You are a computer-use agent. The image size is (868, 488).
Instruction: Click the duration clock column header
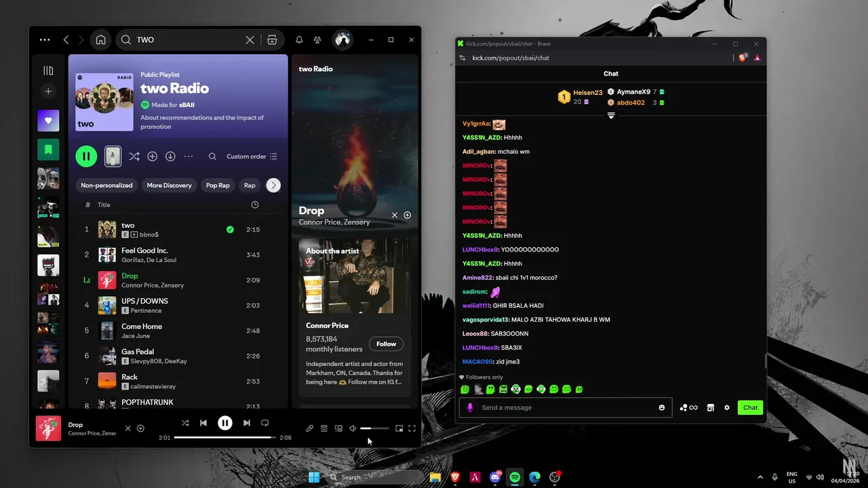coord(255,205)
